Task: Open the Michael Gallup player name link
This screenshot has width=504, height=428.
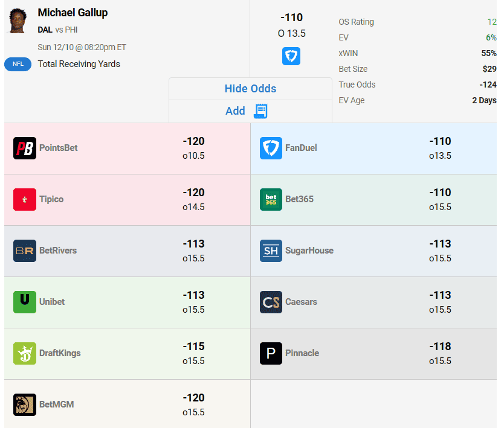Action: 73,13
